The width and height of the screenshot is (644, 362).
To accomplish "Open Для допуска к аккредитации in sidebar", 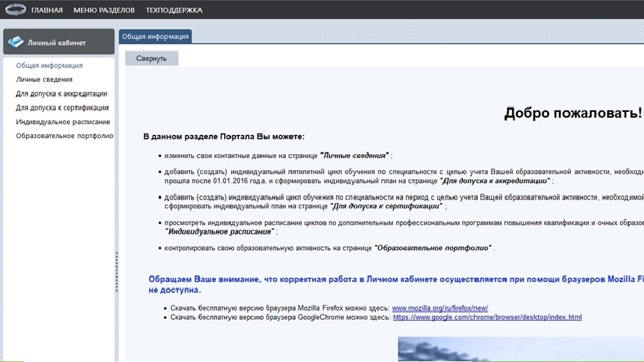I will tap(62, 94).
